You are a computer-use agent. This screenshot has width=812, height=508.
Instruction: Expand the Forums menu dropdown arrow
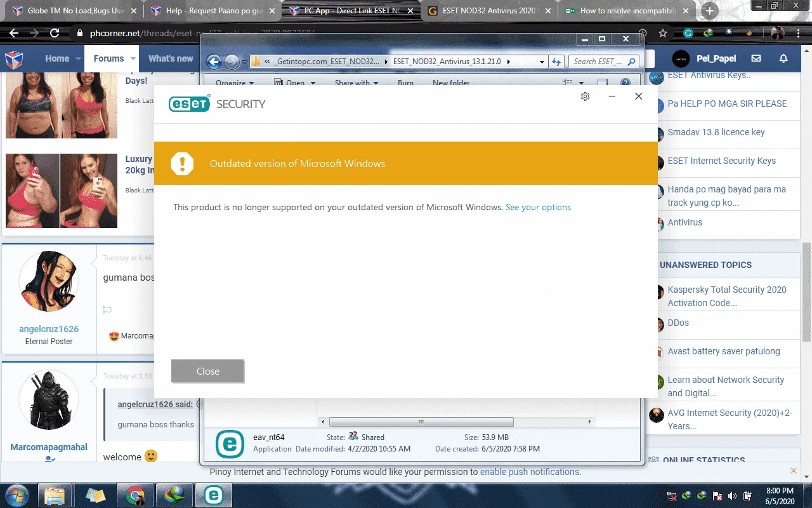133,58
